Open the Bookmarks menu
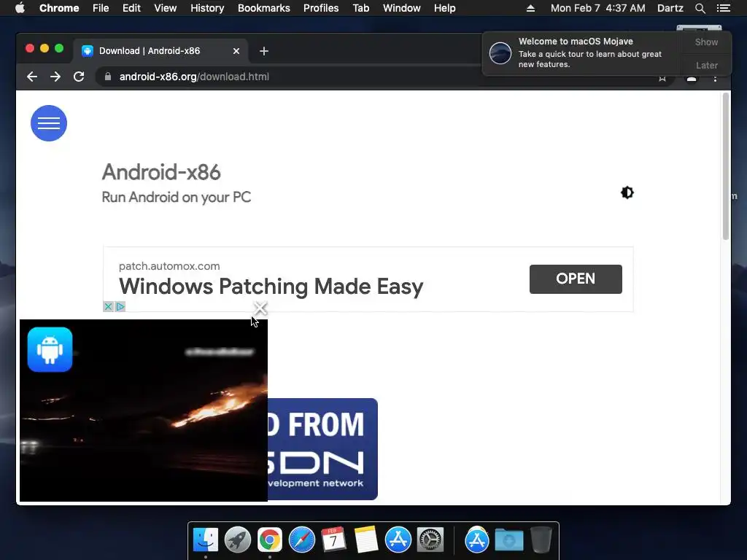Screen dimensions: 747x560 [x=264, y=8]
